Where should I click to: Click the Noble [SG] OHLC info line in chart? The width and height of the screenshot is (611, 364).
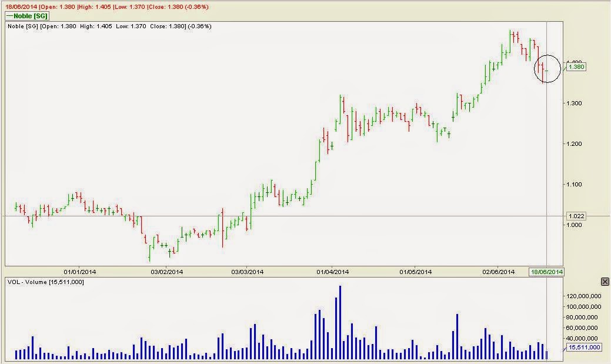coord(109,26)
